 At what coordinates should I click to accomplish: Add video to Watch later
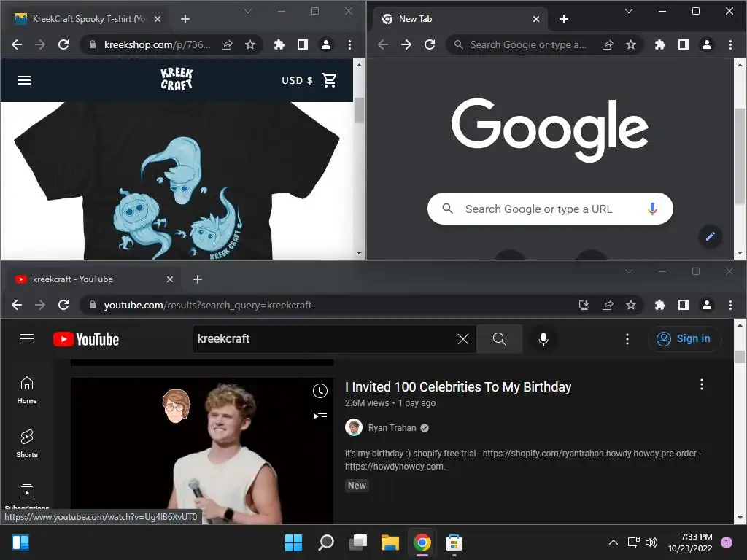coord(320,391)
